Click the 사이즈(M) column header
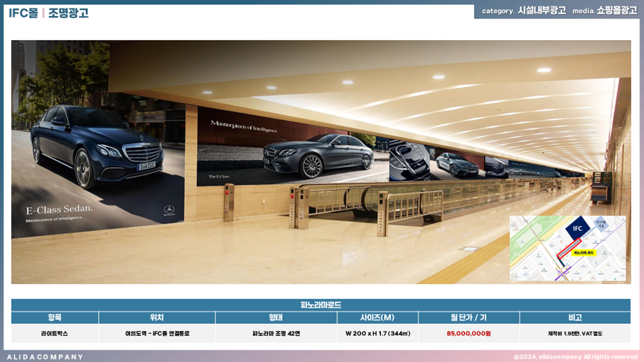Viewport: 644px width, 362px height. coord(377,318)
